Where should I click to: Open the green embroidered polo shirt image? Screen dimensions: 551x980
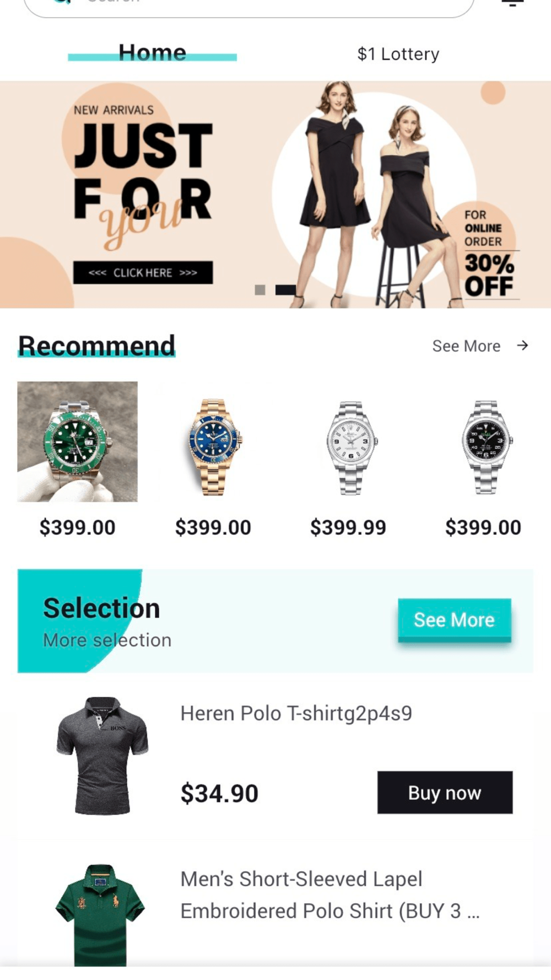point(100,915)
